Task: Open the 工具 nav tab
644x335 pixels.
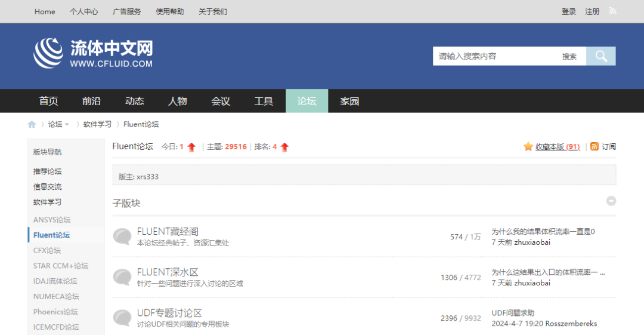Action: (264, 101)
